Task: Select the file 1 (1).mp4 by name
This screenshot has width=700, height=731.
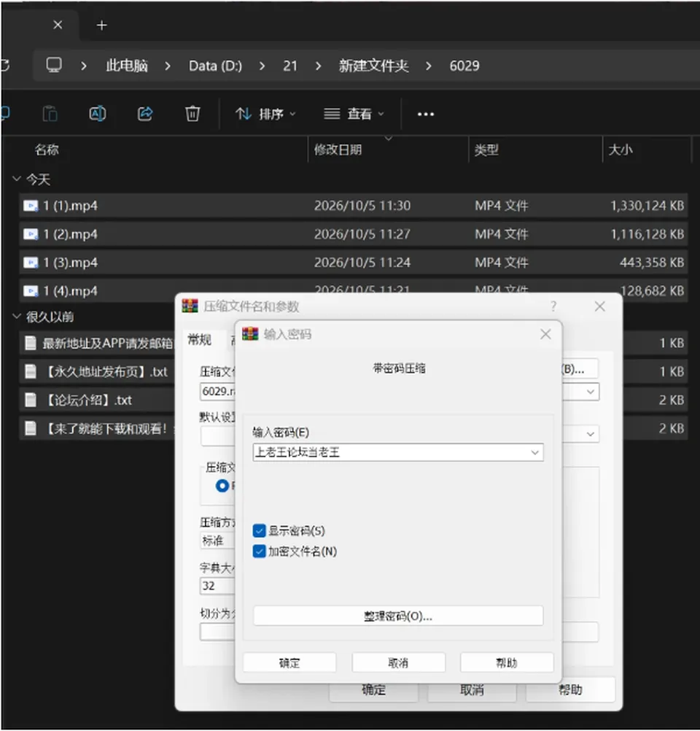Action: point(71,206)
